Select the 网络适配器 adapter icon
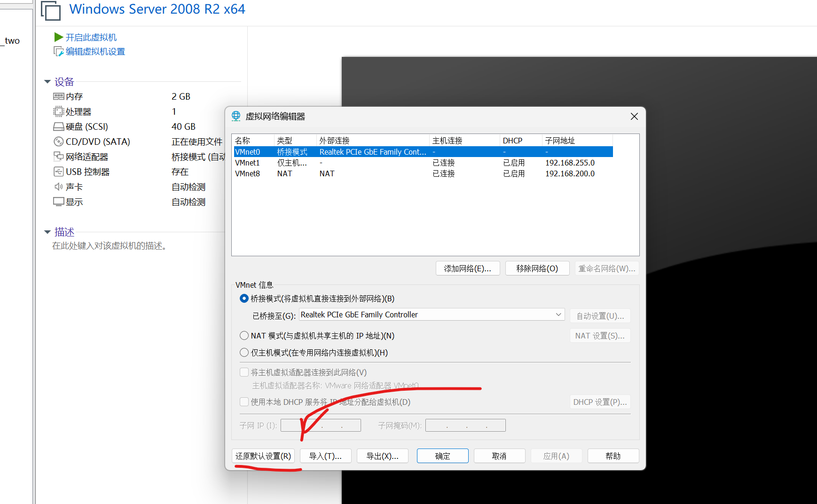The image size is (817, 504). tap(58, 156)
